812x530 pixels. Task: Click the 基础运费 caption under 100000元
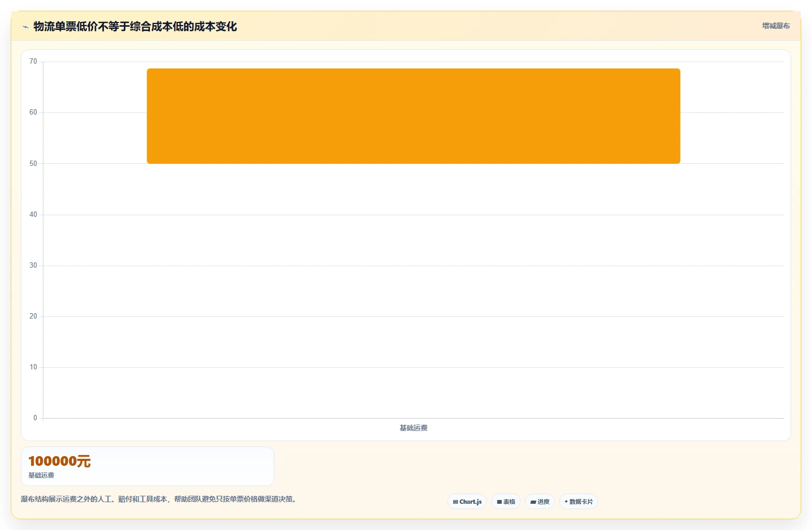[41, 475]
